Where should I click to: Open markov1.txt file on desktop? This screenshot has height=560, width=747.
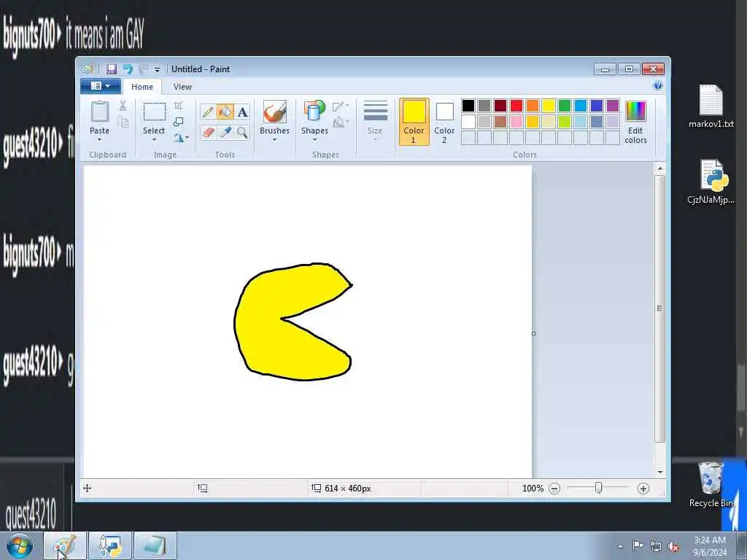click(x=711, y=106)
